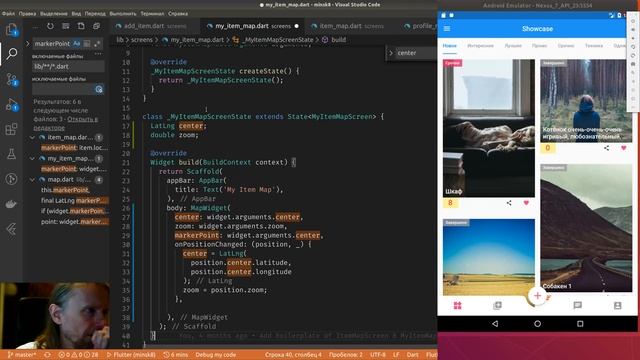Open the Docker whale view in the activity bar

point(11,204)
